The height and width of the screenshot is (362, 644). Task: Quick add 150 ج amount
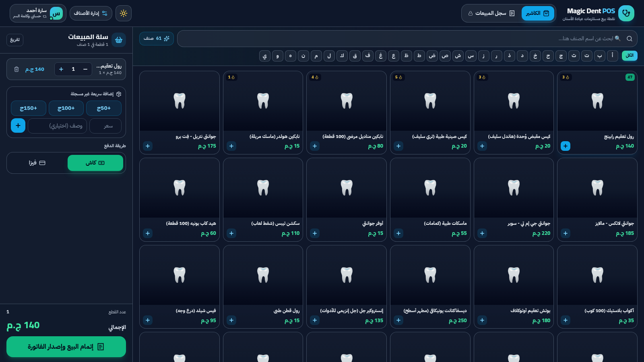point(29,108)
